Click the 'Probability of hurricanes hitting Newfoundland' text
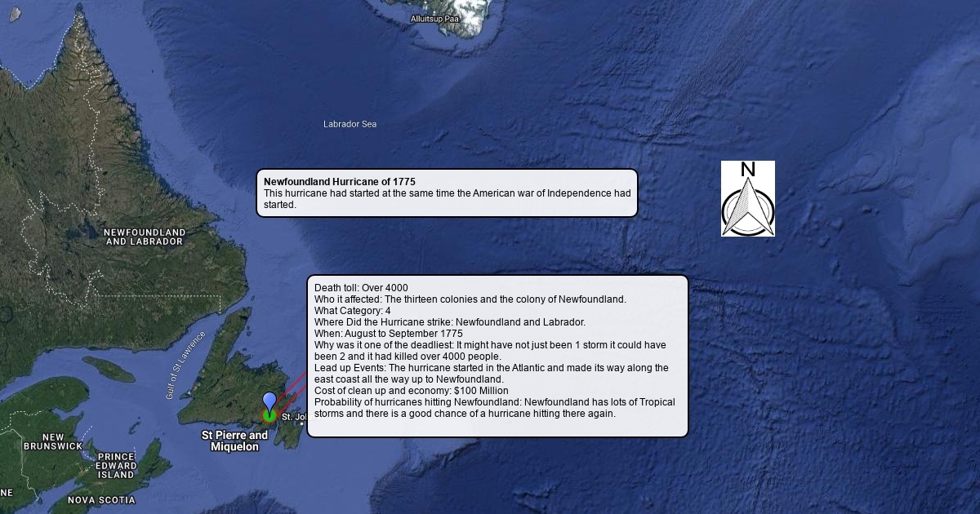Screen dimensions: 980x514 click(494, 402)
